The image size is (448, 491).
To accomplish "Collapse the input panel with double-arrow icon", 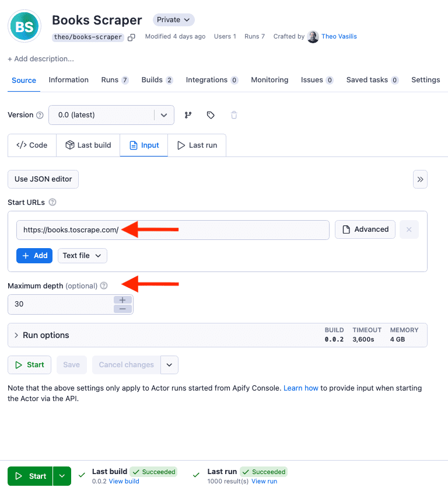I will [x=420, y=179].
